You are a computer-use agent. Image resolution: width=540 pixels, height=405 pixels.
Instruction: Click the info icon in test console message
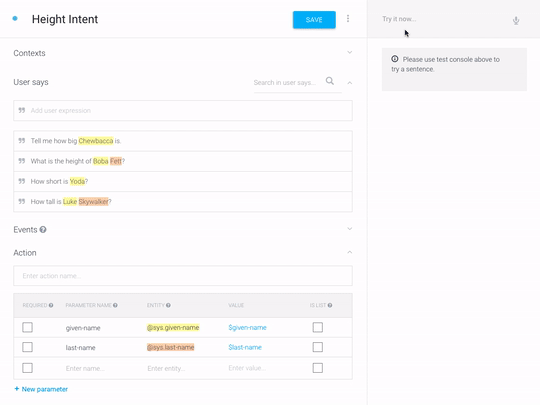tap(395, 59)
